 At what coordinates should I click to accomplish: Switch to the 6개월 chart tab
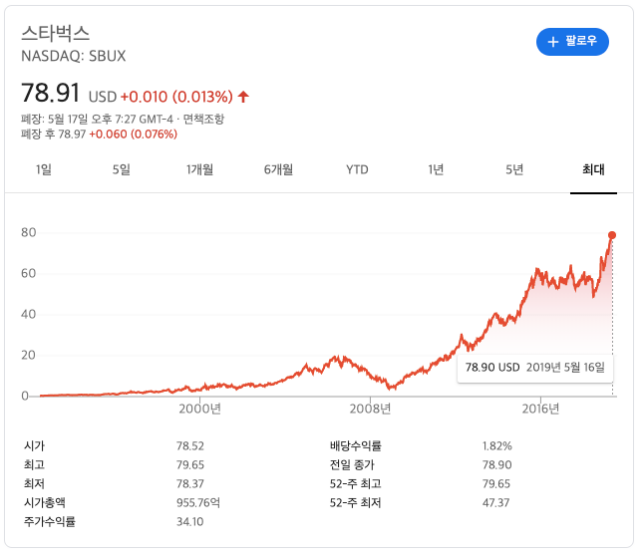(278, 169)
